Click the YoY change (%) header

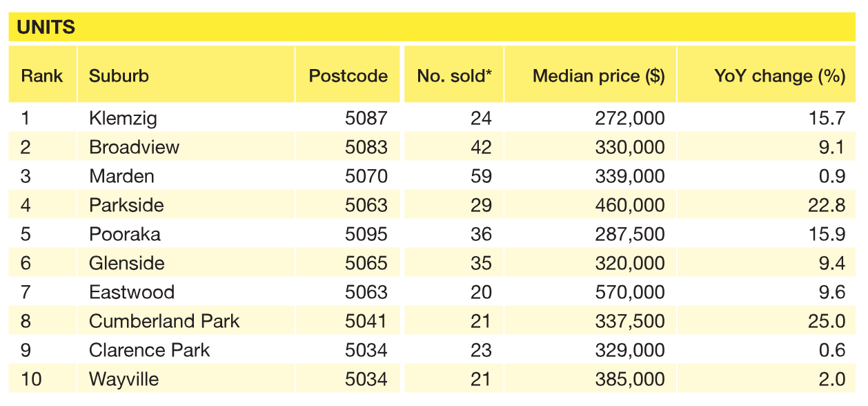click(779, 76)
